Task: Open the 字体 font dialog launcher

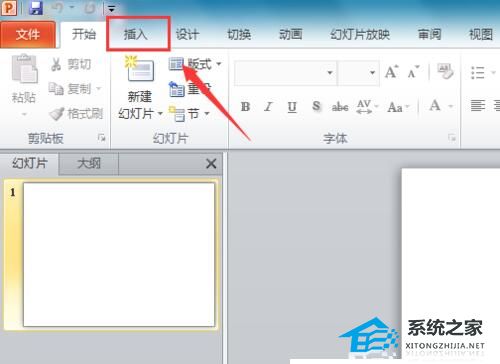Action: click(452, 137)
